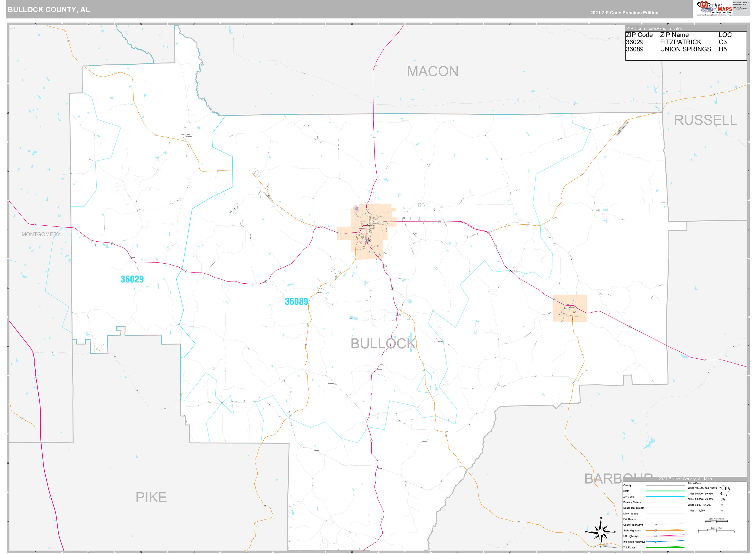
Task: Click the cyan '36089' label on the map
Action: tap(296, 302)
